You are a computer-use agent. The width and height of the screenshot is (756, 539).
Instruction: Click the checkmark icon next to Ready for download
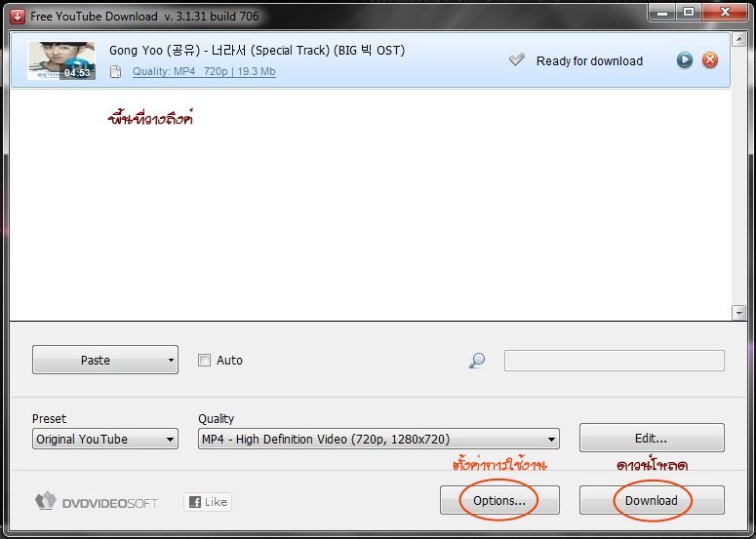point(516,60)
